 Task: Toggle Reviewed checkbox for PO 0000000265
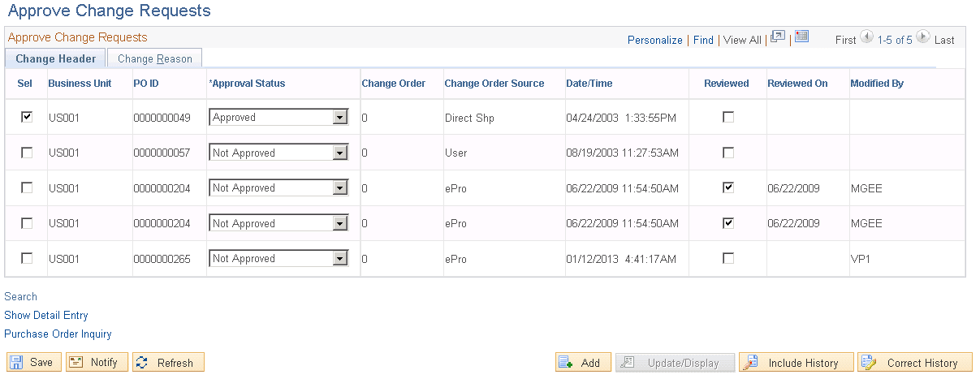coord(728,258)
